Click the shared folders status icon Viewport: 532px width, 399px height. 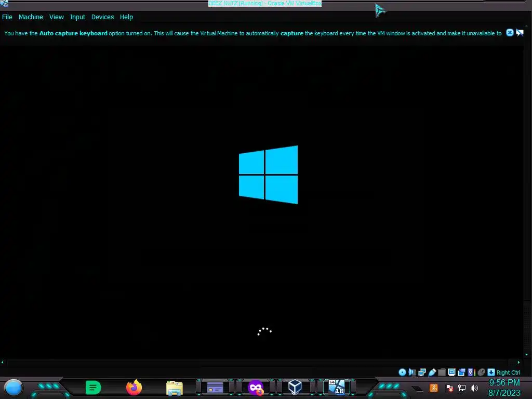tap(442, 372)
